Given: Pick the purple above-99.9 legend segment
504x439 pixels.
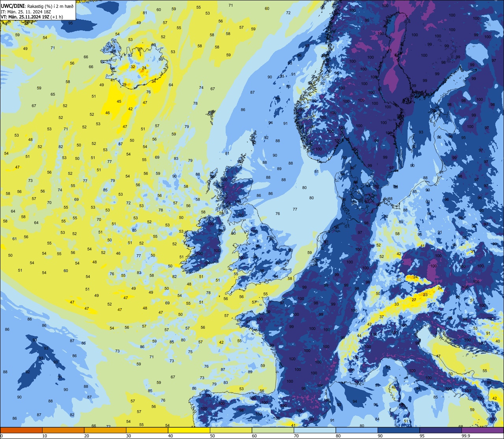Looking at the screenshot, I should [482, 430].
